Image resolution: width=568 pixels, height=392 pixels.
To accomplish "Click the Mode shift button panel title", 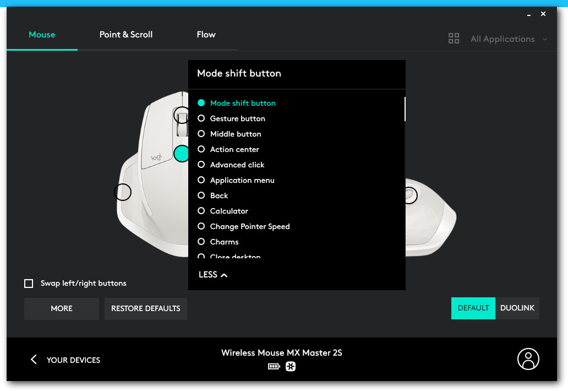I will click(239, 74).
